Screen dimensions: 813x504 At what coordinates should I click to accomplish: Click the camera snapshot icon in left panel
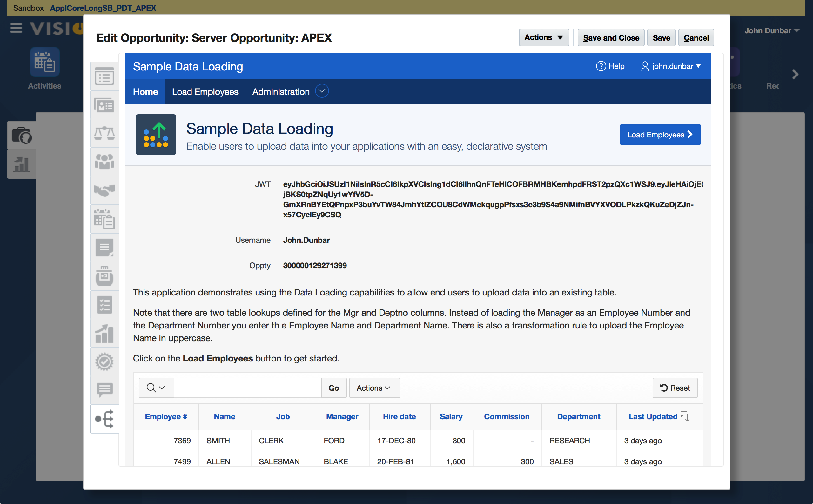(22, 135)
